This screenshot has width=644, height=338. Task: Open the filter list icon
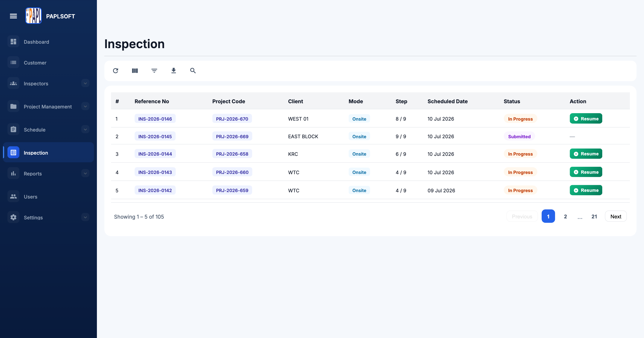[x=154, y=71]
